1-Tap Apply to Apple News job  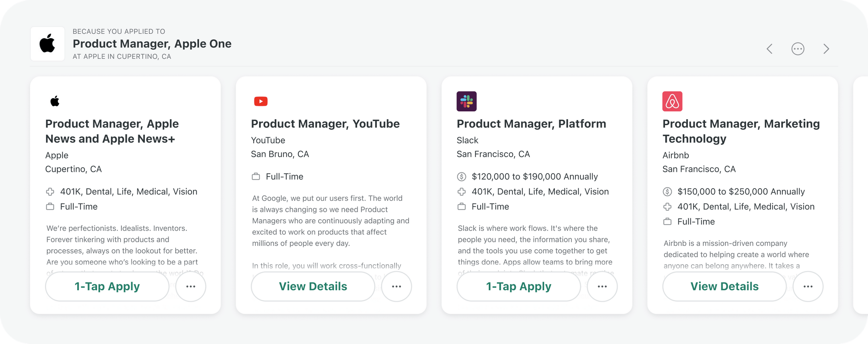coord(107,286)
